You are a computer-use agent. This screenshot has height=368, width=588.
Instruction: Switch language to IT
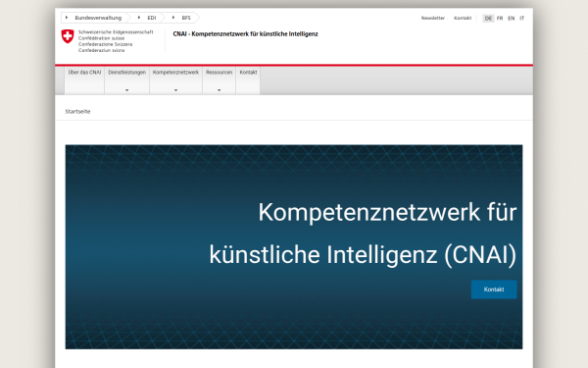(521, 18)
